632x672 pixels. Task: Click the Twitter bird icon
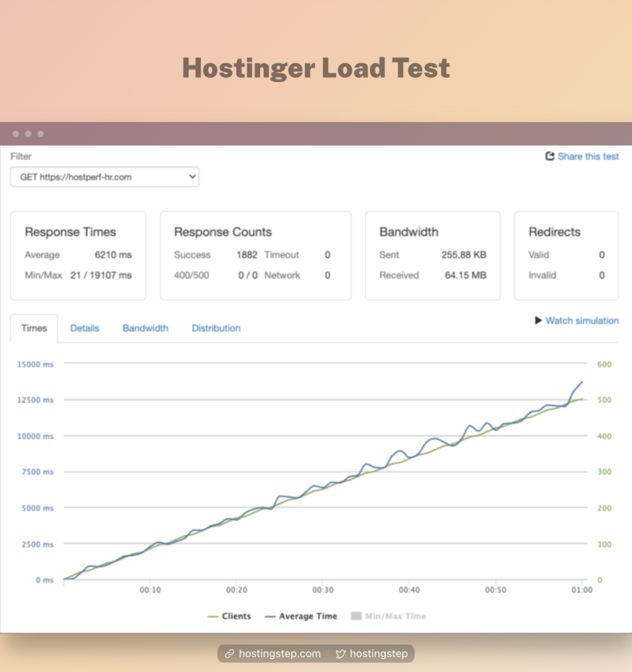point(341,654)
